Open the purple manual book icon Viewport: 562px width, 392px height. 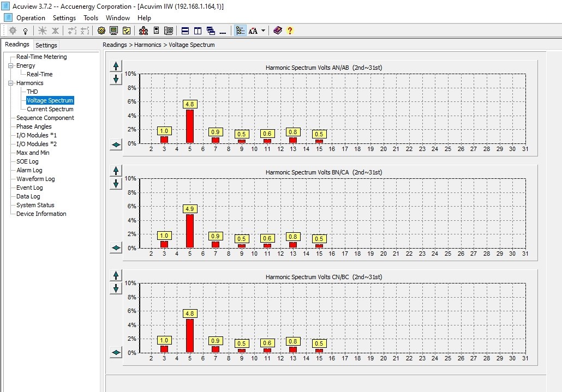click(277, 31)
